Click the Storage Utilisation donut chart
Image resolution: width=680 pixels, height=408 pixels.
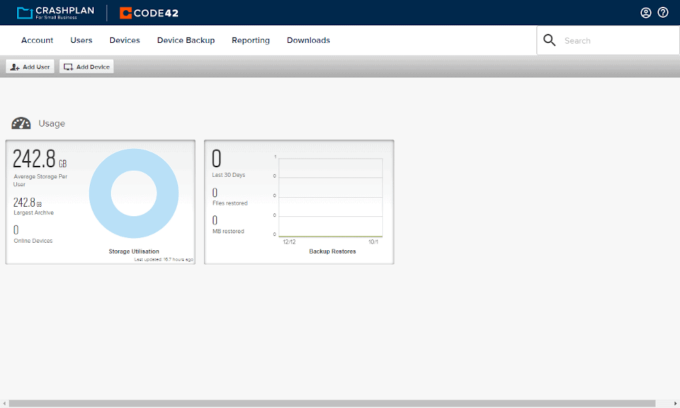point(134,195)
